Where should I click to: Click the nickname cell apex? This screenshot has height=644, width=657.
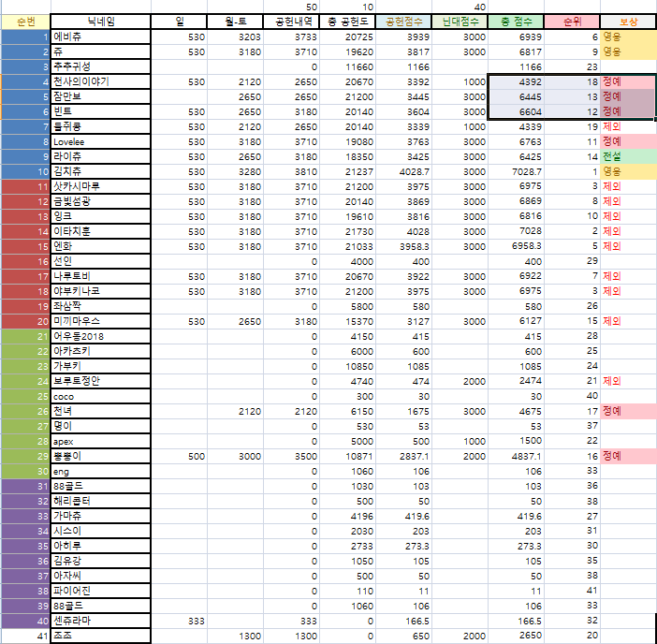pyautogui.click(x=100, y=440)
